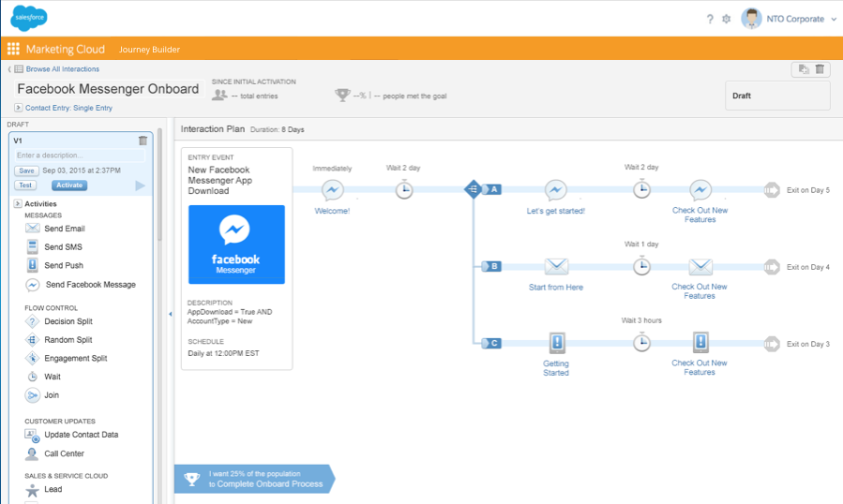Open the copy icon in top toolbar
Image resolution: width=843 pixels, height=504 pixels.
[802, 69]
